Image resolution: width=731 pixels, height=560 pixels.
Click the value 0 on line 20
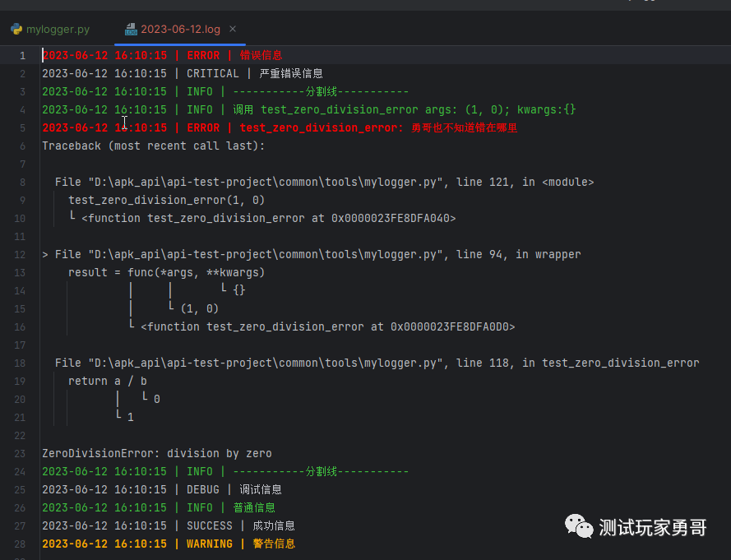(x=157, y=400)
